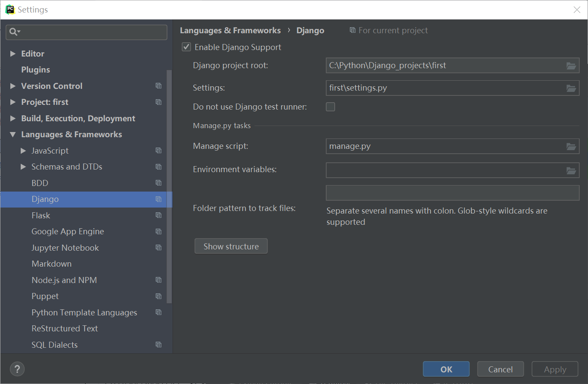Click the PyCharm logo in title bar
This screenshot has width=588, height=384.
pyautogui.click(x=10, y=9)
